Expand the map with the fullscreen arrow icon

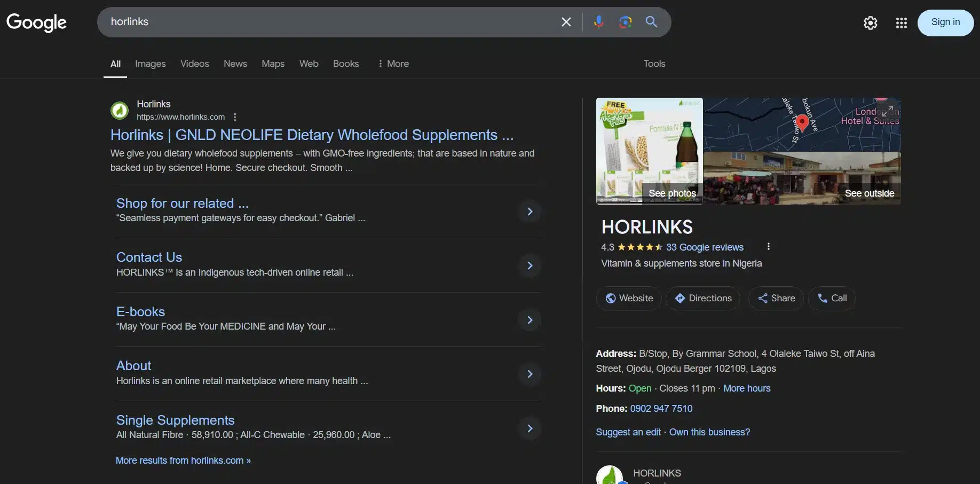(887, 111)
